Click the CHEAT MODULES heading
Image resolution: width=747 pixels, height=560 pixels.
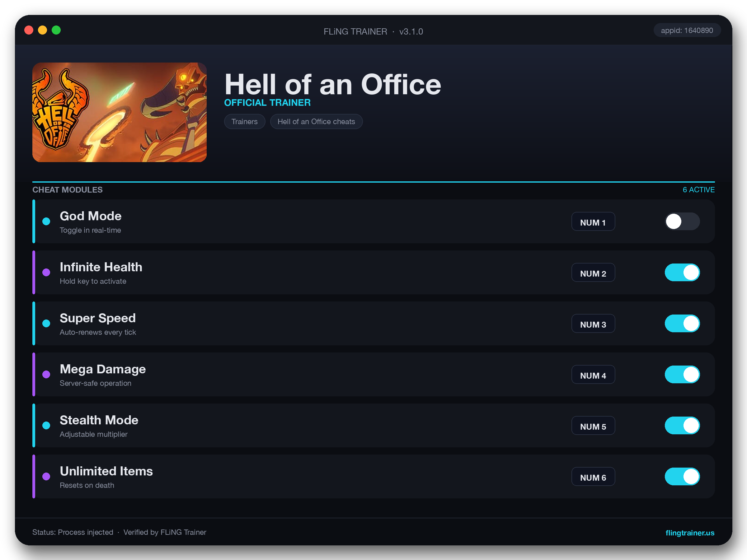(x=68, y=190)
